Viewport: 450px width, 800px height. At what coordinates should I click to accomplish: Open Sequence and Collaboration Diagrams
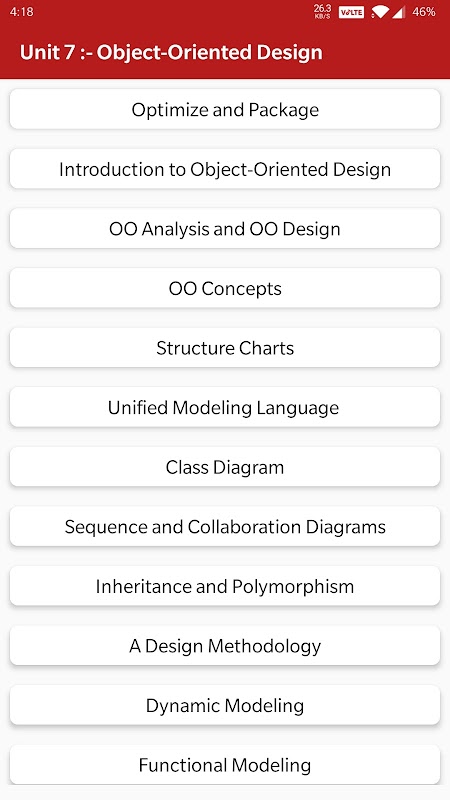coord(225,527)
